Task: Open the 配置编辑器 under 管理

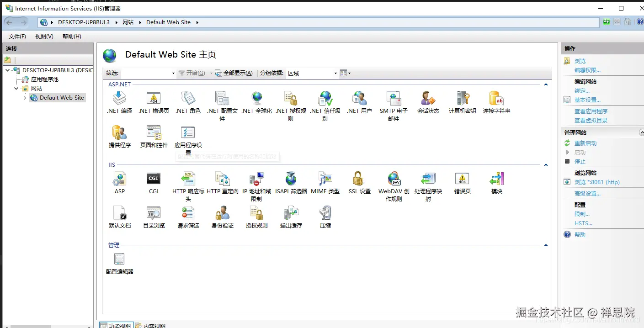Action: tap(119, 259)
